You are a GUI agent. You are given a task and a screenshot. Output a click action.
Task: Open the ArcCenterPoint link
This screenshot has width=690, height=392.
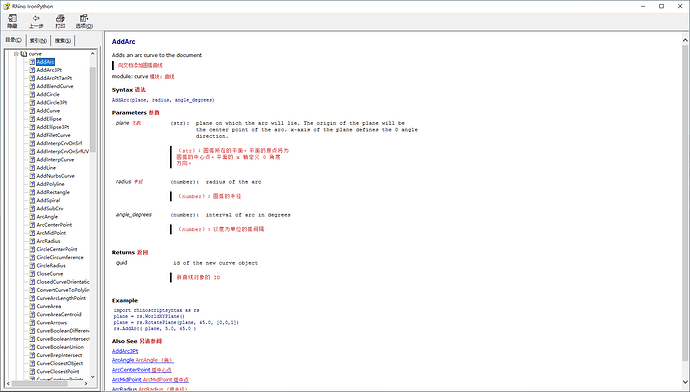coord(142,370)
